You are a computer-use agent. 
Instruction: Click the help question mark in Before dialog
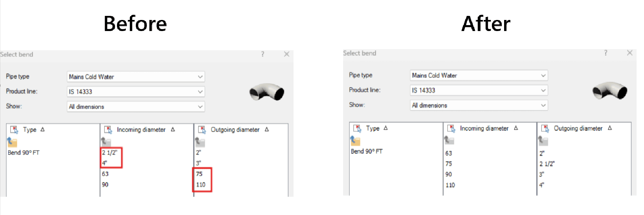263,54
